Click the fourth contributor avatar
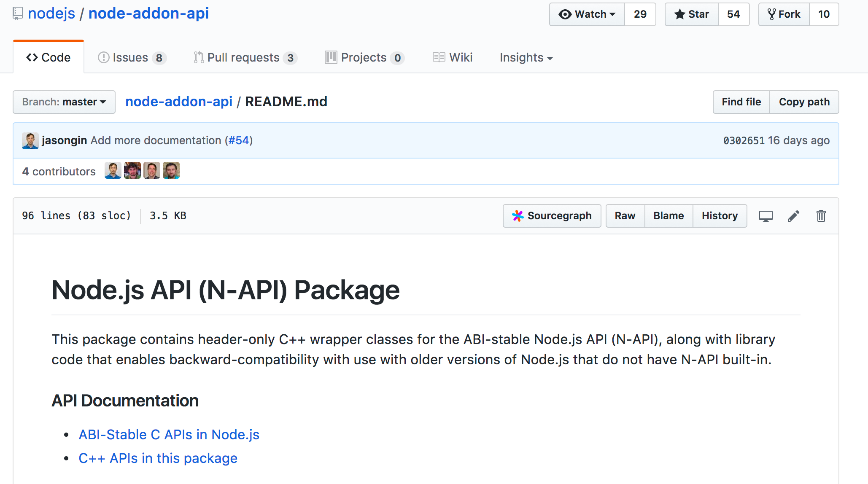868x484 pixels. pyautogui.click(x=171, y=171)
